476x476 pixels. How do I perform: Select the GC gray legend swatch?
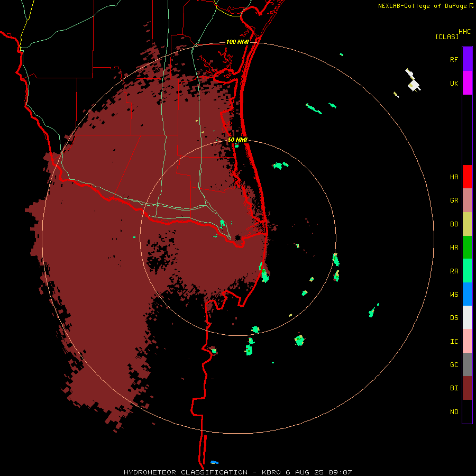[x=467, y=364]
